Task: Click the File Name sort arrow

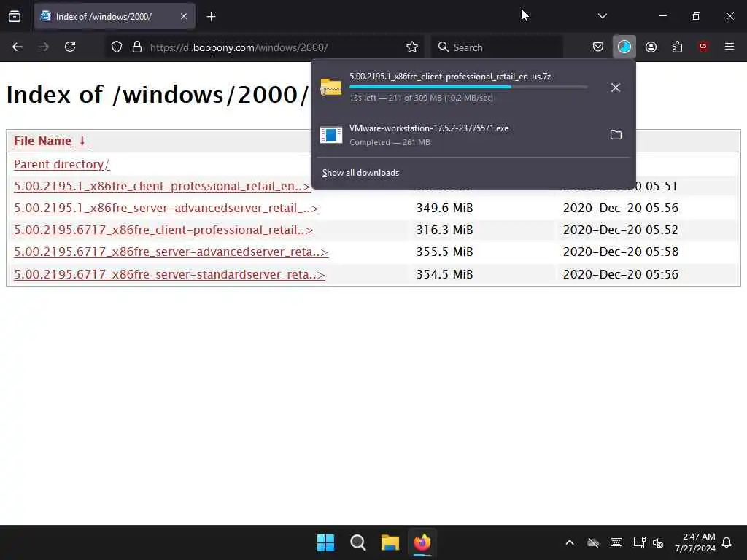Action: coord(82,141)
